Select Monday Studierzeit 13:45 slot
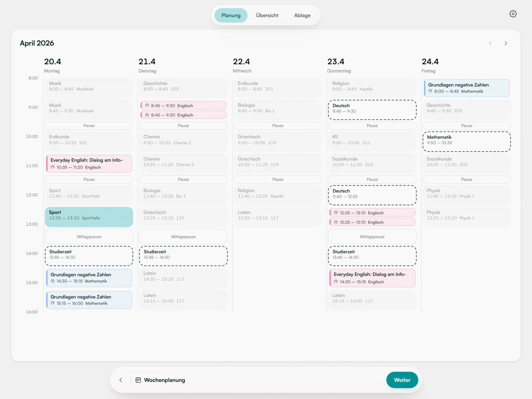 [89, 256]
